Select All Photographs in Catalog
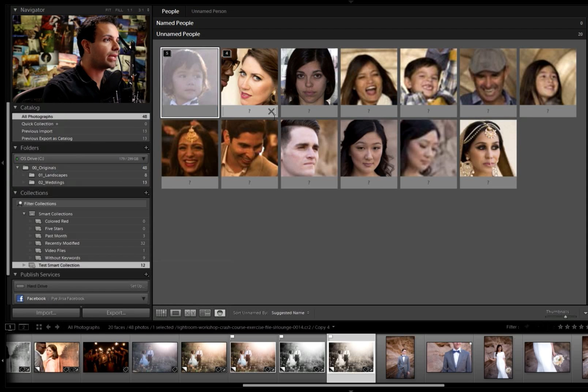Viewport: 588px width, 392px height. tap(81, 116)
